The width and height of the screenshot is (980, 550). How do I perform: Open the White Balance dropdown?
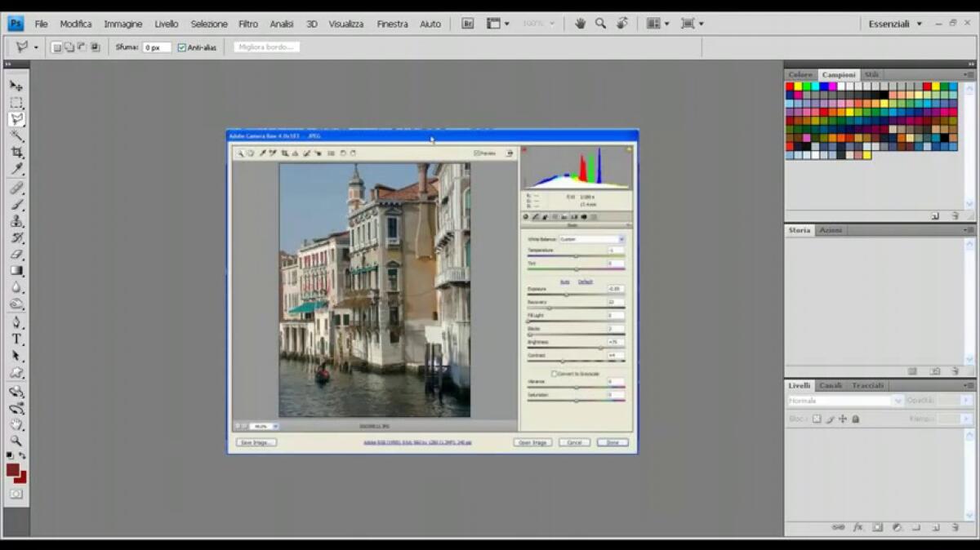pos(621,238)
